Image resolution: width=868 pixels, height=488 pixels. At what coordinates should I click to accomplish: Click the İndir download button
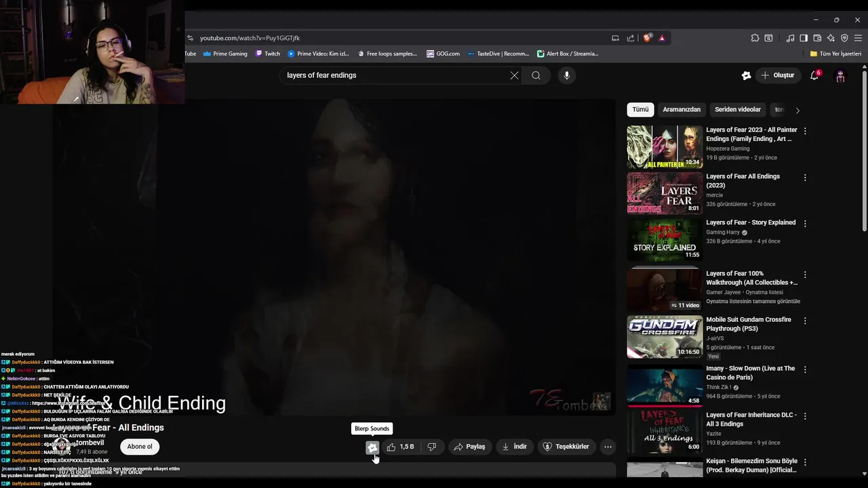pos(514,447)
